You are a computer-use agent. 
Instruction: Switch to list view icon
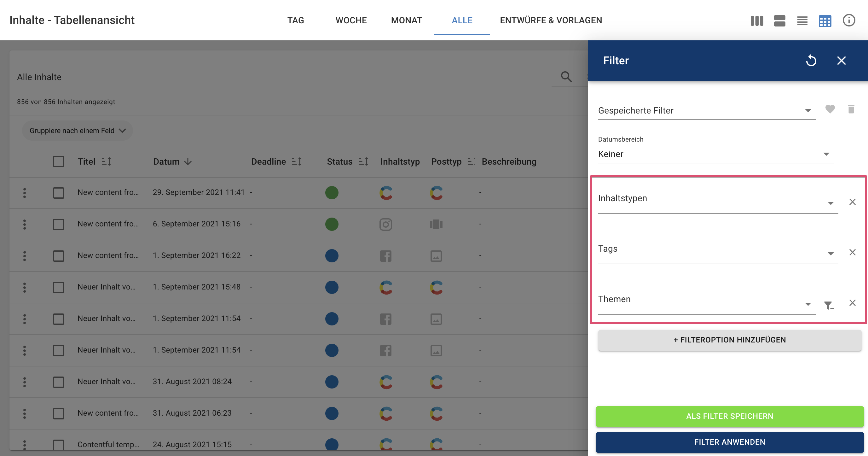pyautogui.click(x=802, y=20)
